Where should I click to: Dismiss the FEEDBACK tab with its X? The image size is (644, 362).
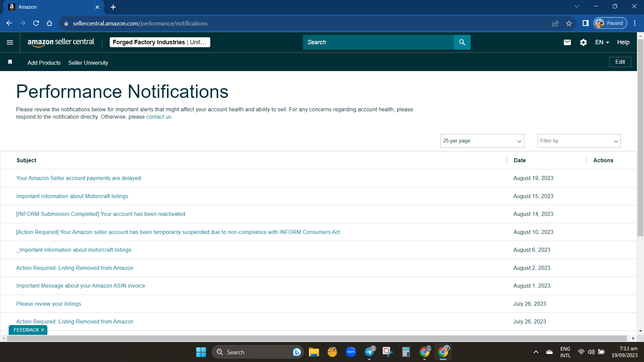point(43,330)
